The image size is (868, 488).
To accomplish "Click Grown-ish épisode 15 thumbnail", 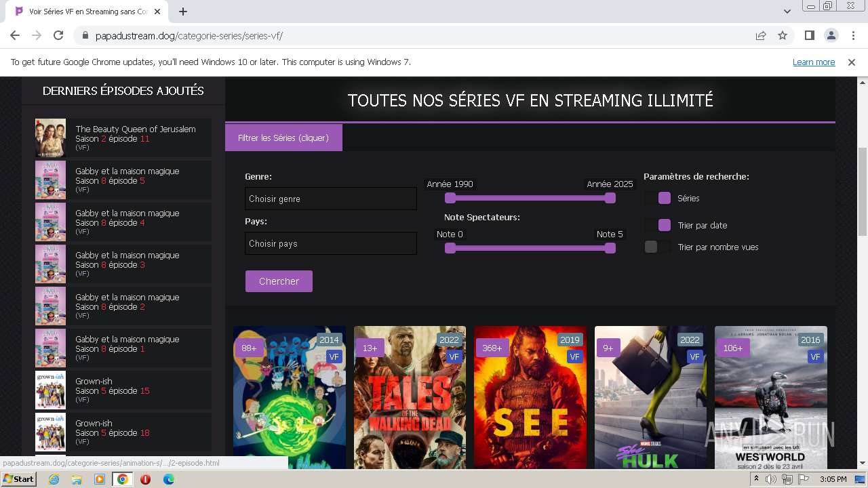I will click(50, 390).
